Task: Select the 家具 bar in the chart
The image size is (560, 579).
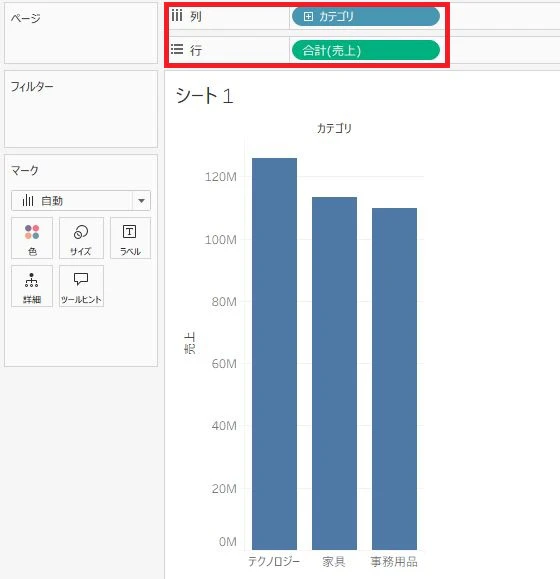Action: (x=334, y=373)
